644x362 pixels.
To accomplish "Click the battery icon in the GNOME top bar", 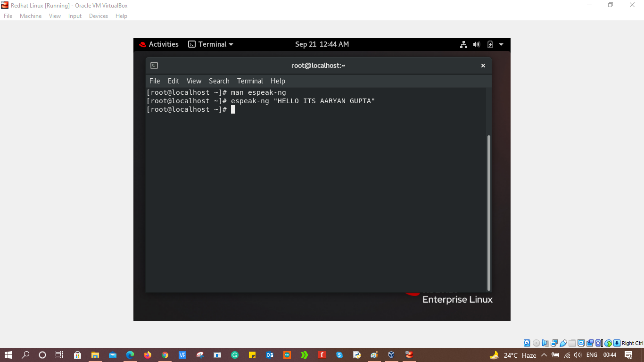I will point(490,44).
